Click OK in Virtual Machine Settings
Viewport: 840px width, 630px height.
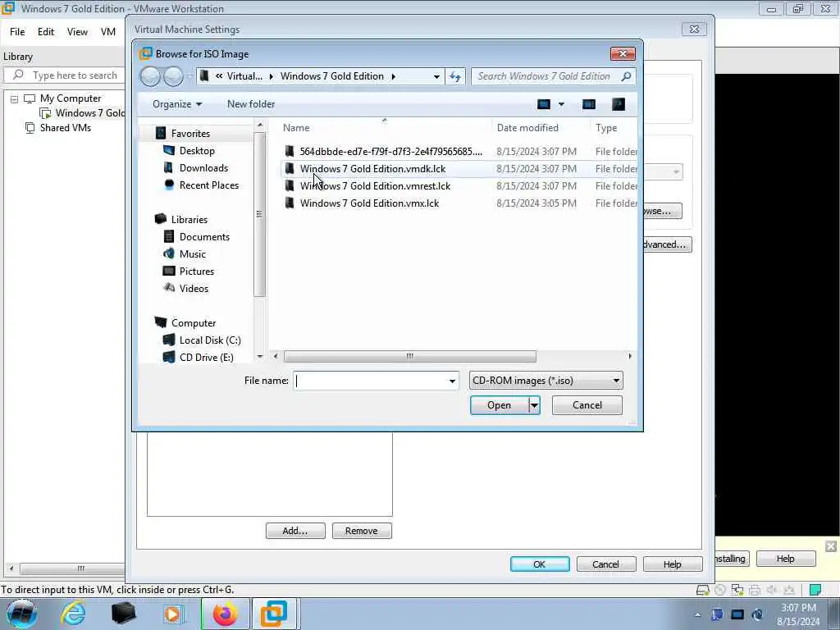540,564
